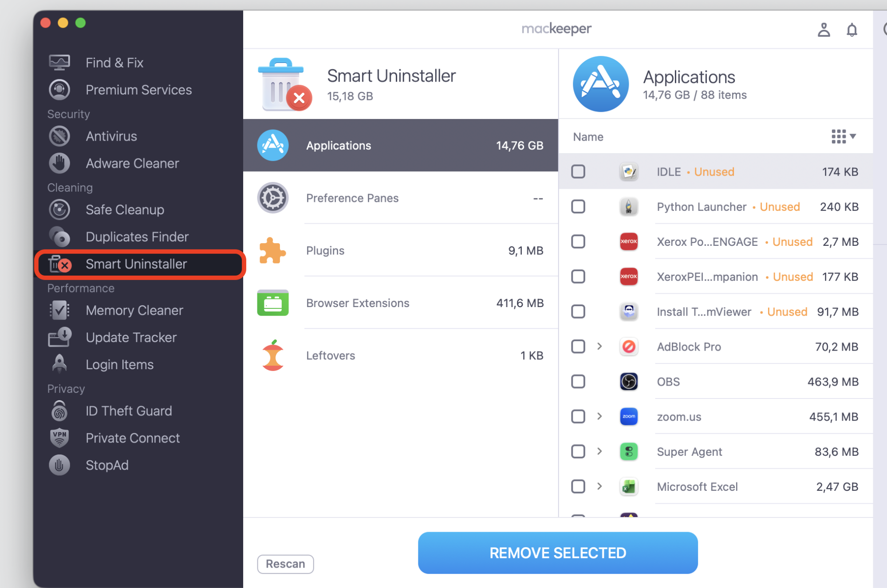Click the zoom.us app icon
The height and width of the screenshot is (588, 887).
coord(629,417)
